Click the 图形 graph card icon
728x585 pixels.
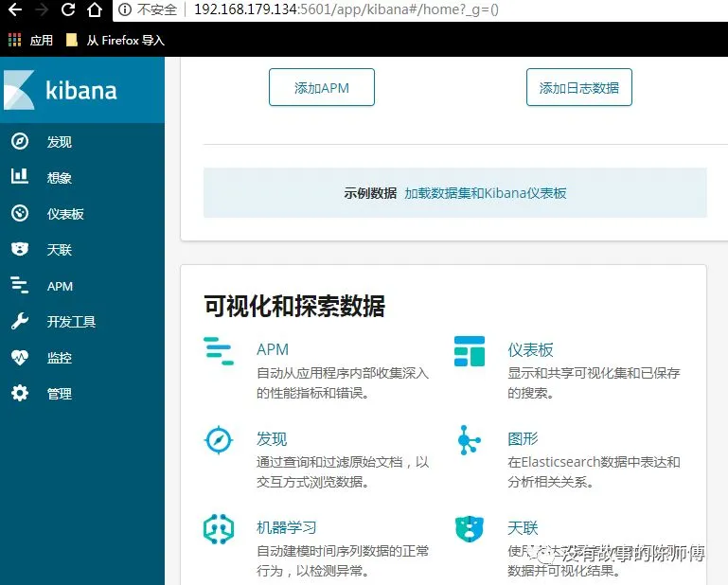tap(469, 439)
